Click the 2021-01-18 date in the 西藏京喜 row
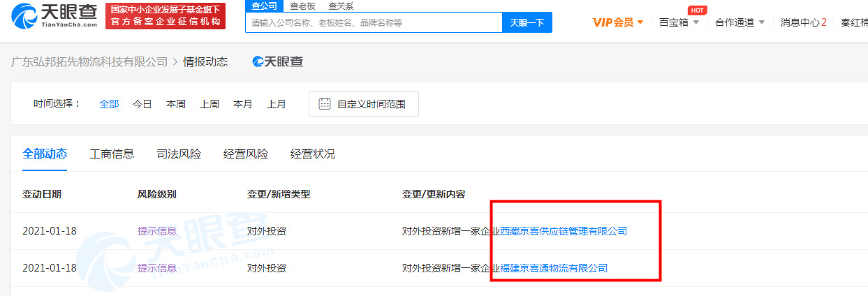Image resolution: width=868 pixels, height=296 pixels. 49,231
